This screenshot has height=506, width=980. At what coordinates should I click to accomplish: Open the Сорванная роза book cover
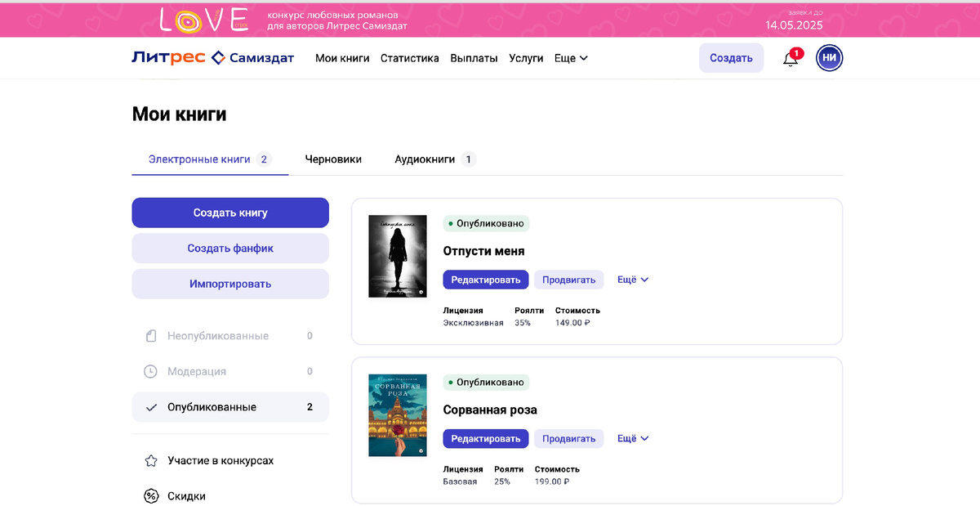click(x=398, y=415)
